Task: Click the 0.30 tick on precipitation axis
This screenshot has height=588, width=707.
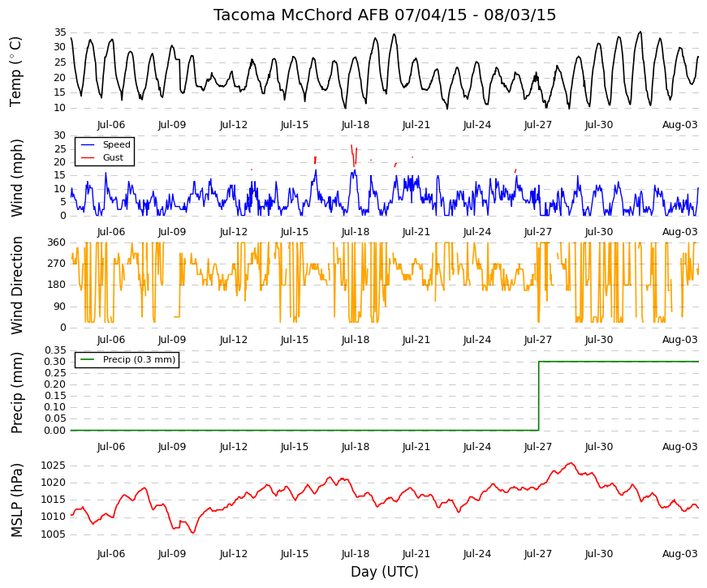Action: [55, 362]
